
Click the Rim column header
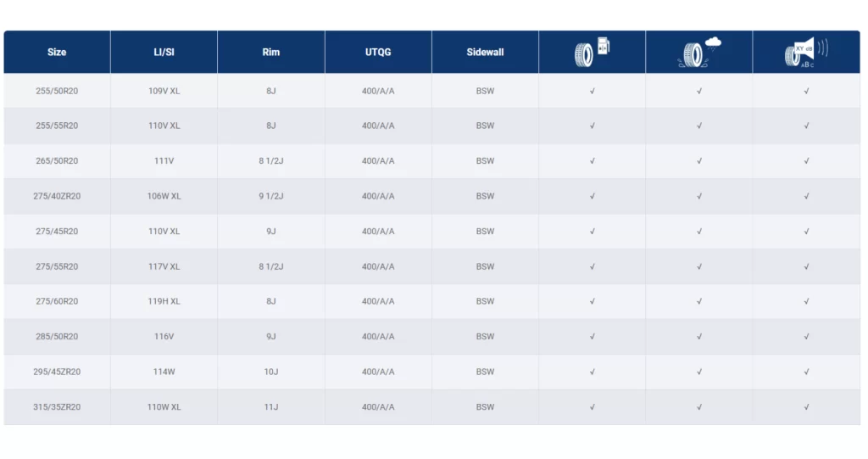(270, 52)
